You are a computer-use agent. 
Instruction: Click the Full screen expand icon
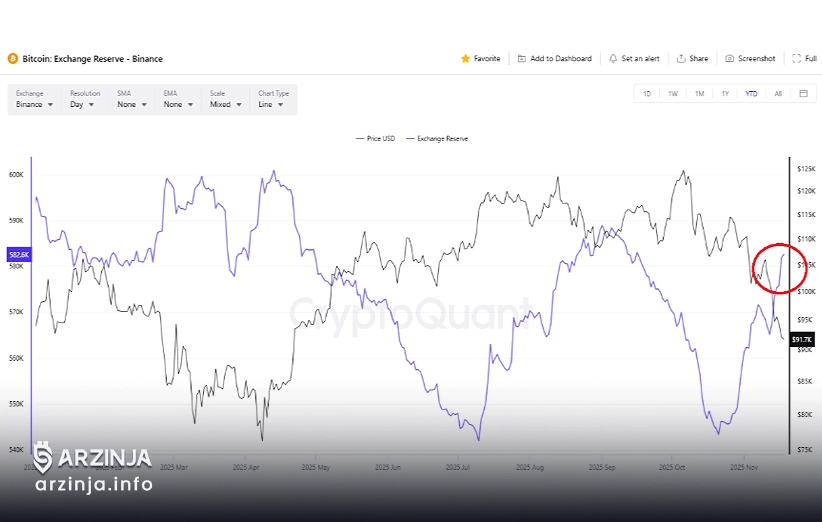tap(796, 59)
